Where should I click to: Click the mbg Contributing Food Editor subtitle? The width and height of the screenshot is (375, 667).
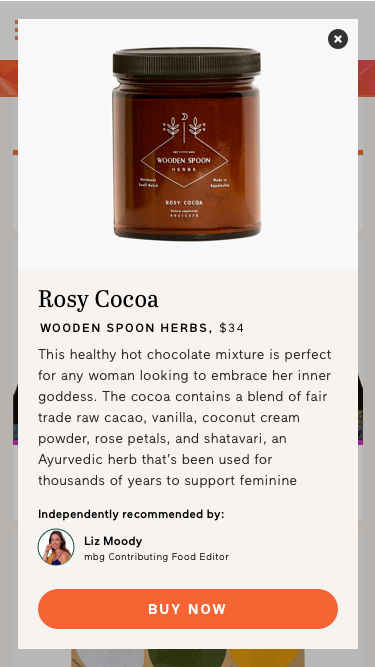pyautogui.click(x=156, y=557)
